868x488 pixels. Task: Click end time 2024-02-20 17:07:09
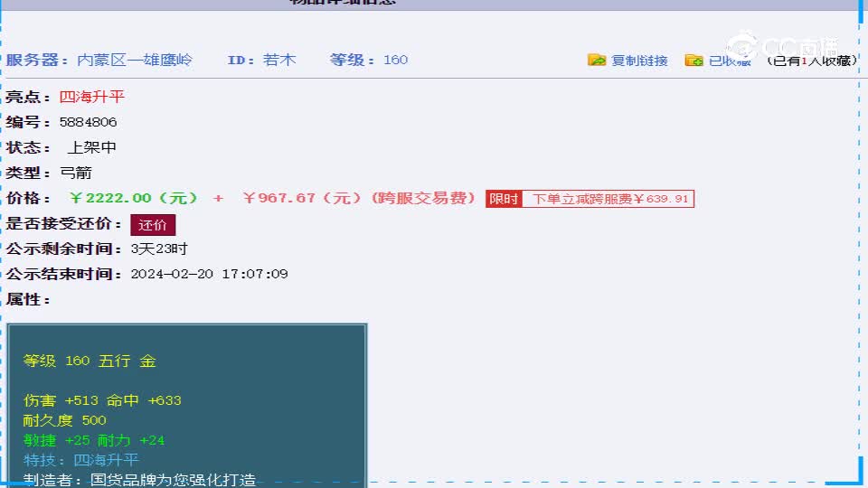tap(209, 274)
